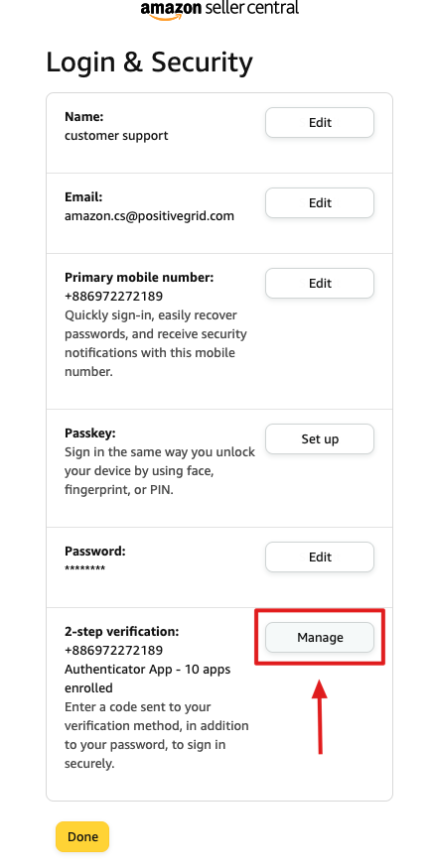Click the Passkey face, fingerprint, or PIN description

(x=160, y=470)
